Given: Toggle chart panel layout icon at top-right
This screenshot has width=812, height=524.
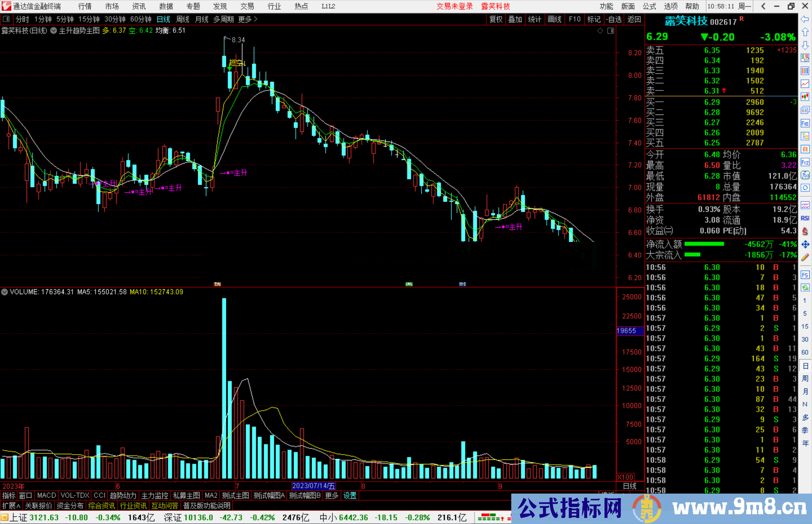Looking at the screenshot, I should point(611,31).
